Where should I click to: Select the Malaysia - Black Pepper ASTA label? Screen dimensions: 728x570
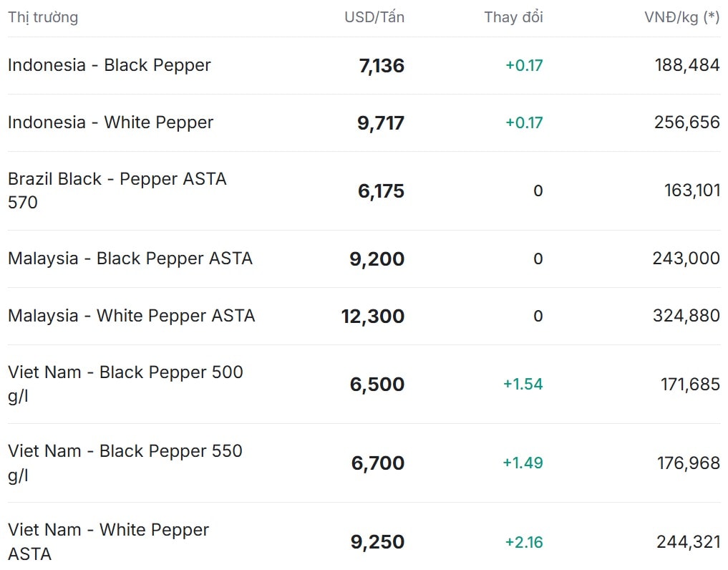tap(130, 259)
